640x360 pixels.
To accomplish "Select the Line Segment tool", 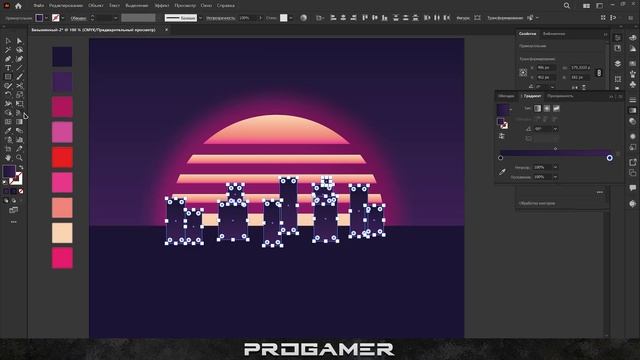I will click(19, 68).
